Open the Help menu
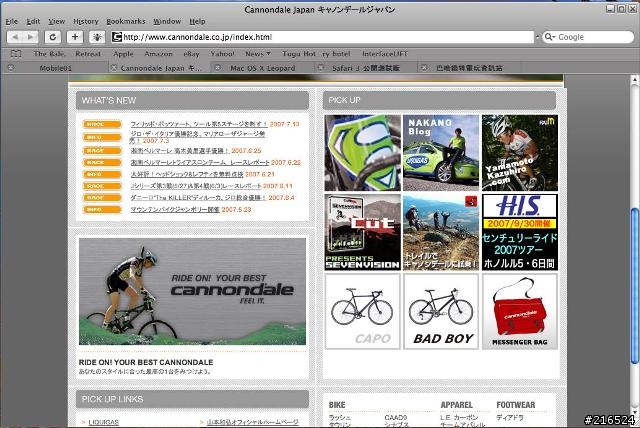The width and height of the screenshot is (640, 428). tap(197, 21)
